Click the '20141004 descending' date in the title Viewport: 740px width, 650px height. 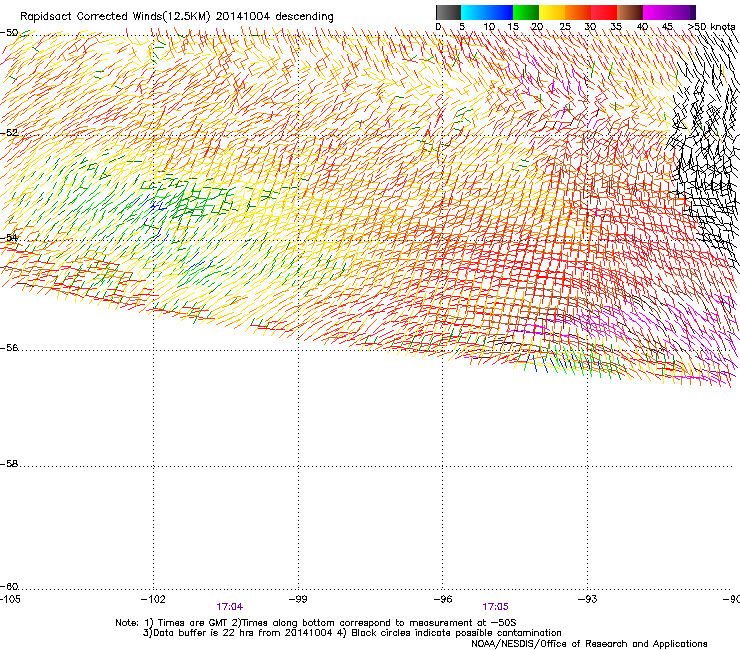click(275, 17)
